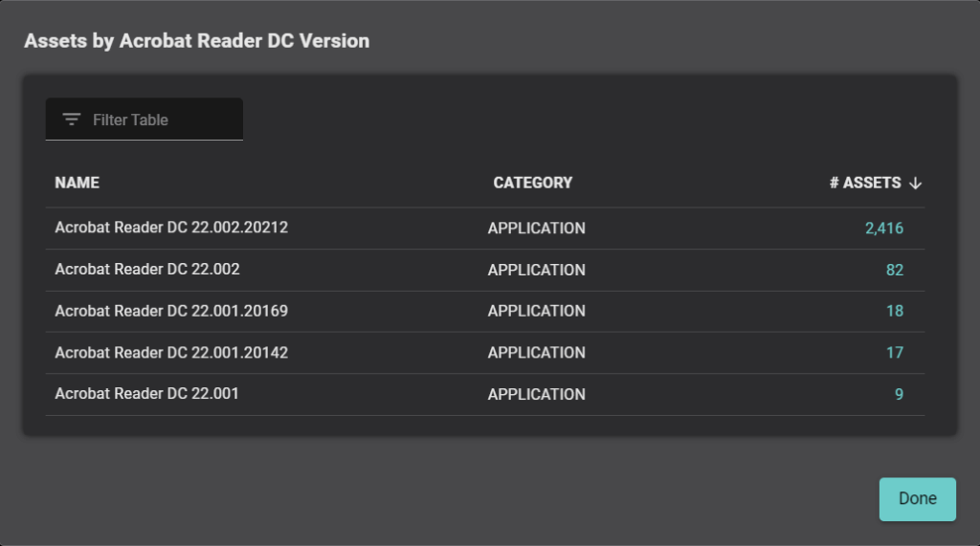Viewport: 980px width, 546px height.
Task: Sort by the # ASSETS column header
Action: coord(865,183)
